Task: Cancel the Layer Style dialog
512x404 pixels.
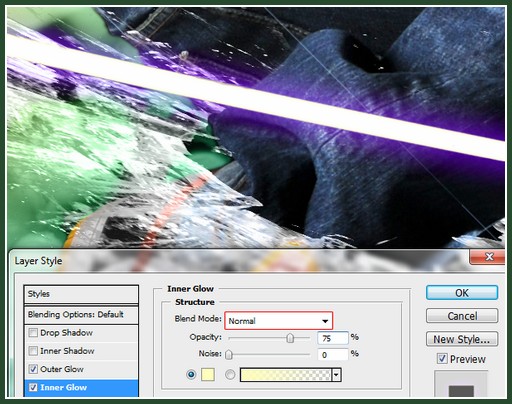Action: 462,316
